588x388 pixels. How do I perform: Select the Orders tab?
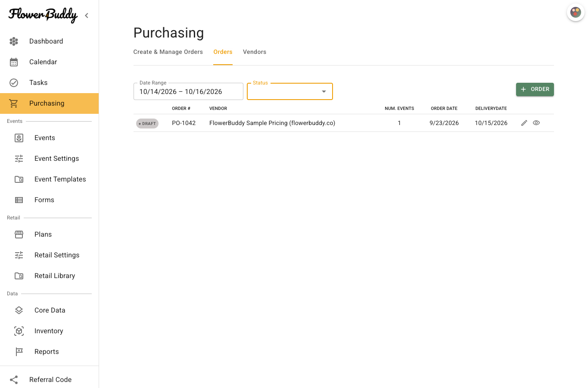coord(223,52)
